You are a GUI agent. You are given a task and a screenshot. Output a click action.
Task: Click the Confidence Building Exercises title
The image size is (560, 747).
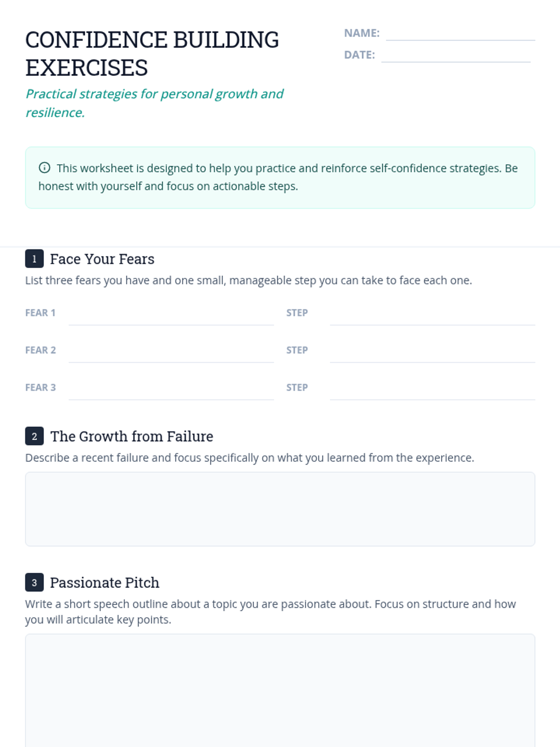pos(152,54)
